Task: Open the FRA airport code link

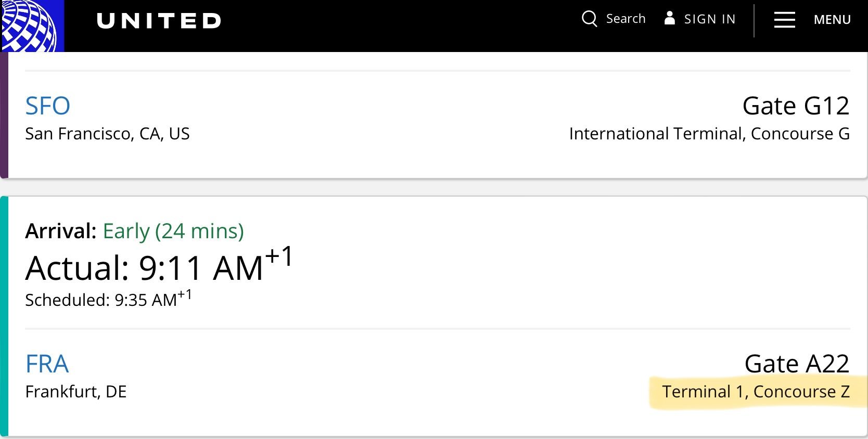Action: [x=47, y=364]
